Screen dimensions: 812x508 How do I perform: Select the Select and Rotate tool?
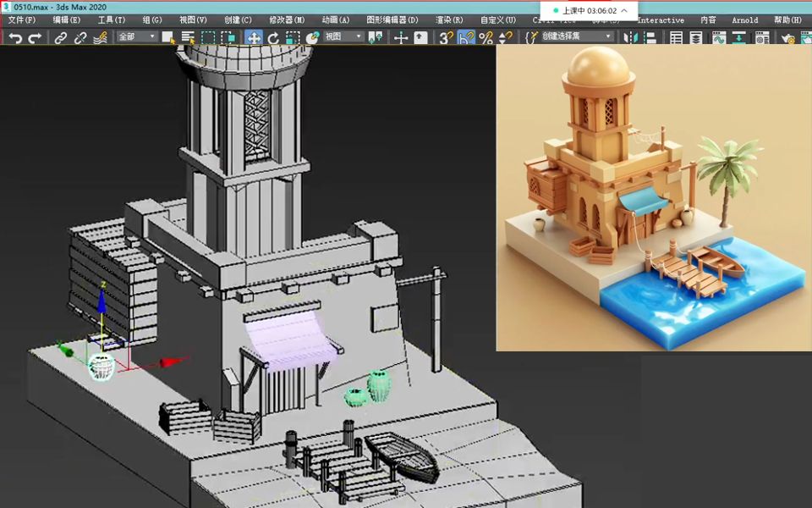click(x=272, y=36)
